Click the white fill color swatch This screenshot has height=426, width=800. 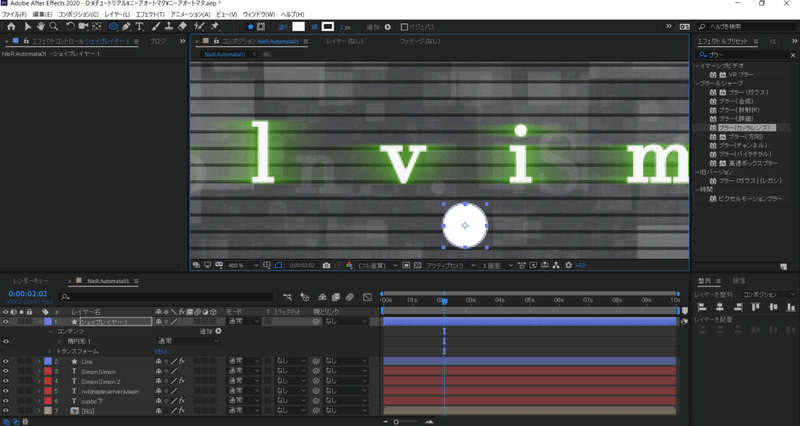[x=298, y=27]
